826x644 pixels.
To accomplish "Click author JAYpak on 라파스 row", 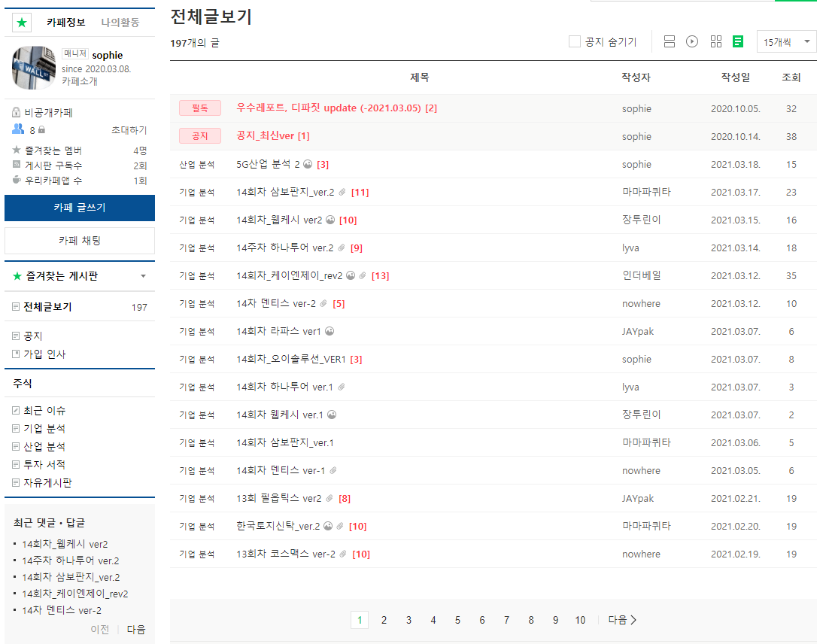I will coord(638,332).
